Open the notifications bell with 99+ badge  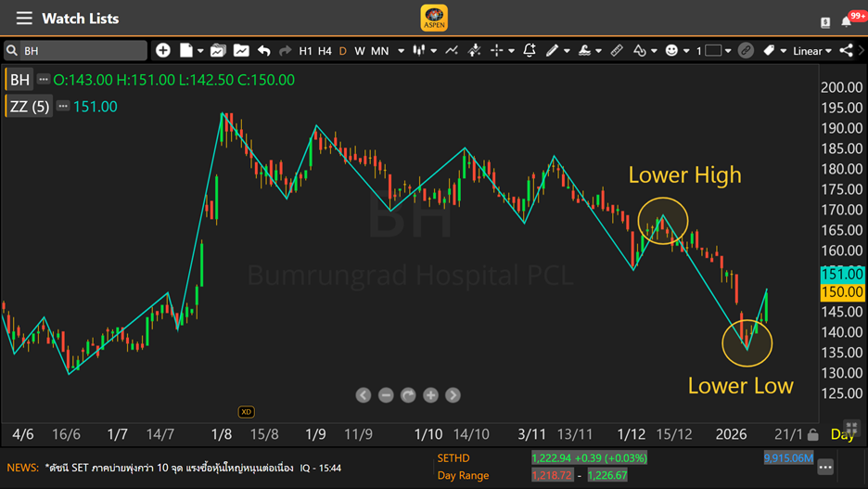pos(848,20)
